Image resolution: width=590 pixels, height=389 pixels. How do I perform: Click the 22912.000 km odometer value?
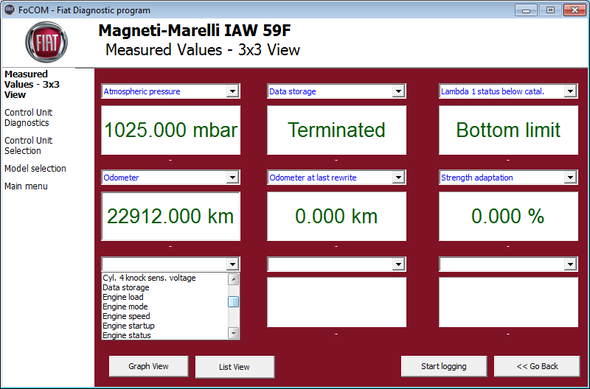pos(171,216)
